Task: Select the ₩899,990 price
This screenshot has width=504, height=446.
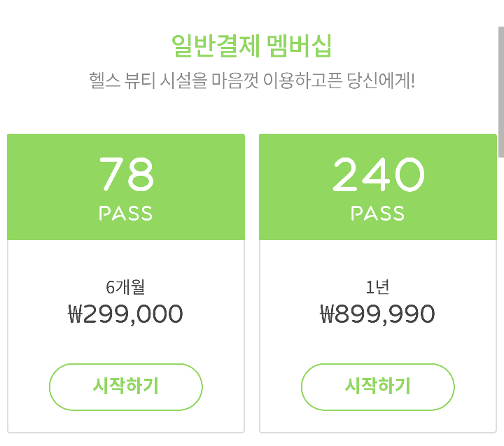Action: pyautogui.click(x=378, y=314)
